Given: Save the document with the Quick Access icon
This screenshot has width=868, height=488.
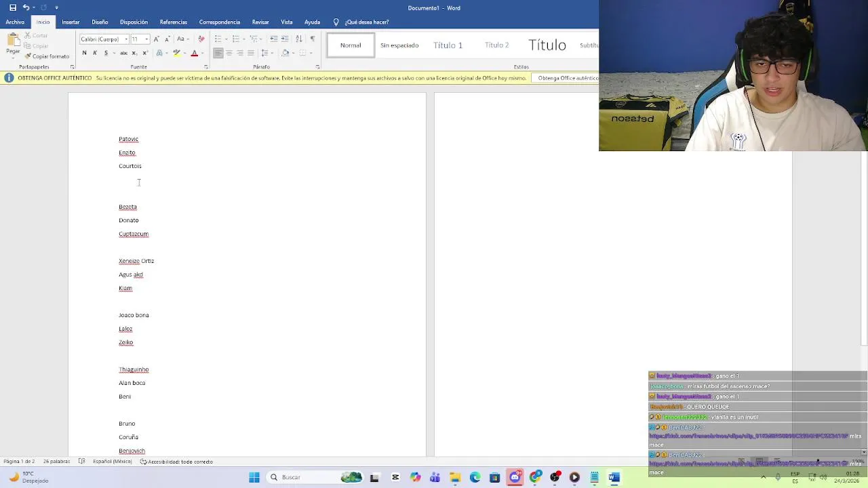Looking at the screenshot, I should 13,7.
